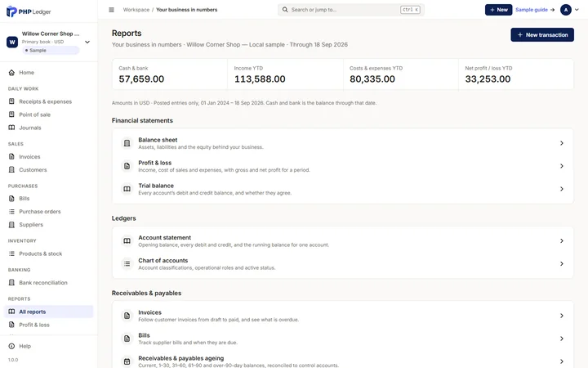The width and height of the screenshot is (588, 368).
Task: Open Customers in the sidebar
Action: click(x=48, y=170)
